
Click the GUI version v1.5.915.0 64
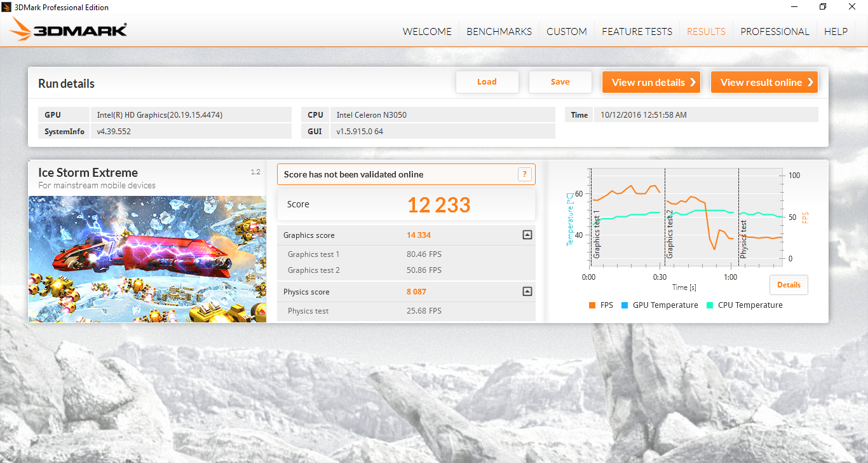[360, 132]
